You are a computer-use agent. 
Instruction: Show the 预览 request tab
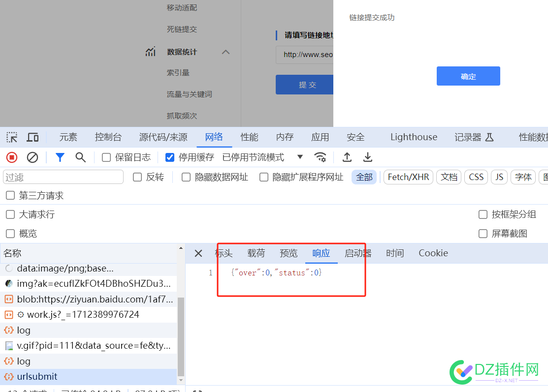point(289,253)
